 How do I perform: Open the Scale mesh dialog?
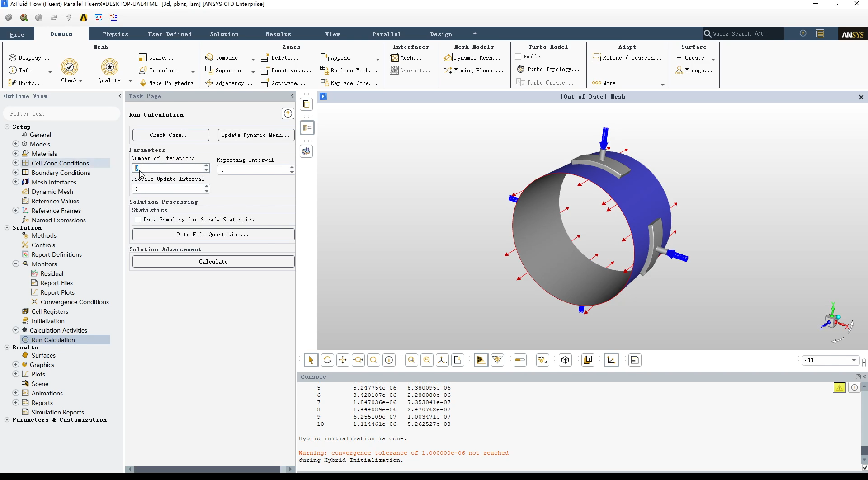point(156,58)
